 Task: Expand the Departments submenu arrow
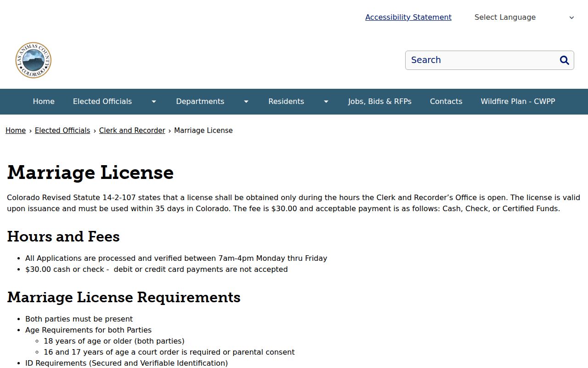pyautogui.click(x=246, y=102)
